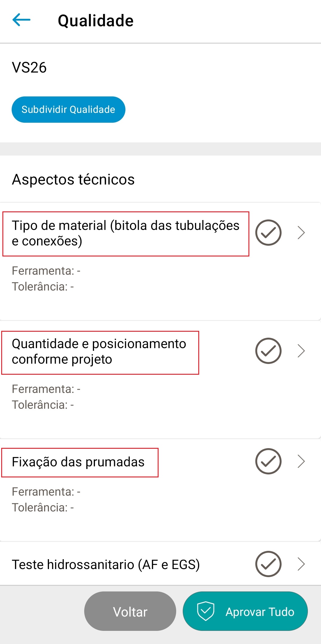Screen dimensions: 321x644
Task: Expand chevron beside Quantidade e posicionamento
Action: (301, 351)
